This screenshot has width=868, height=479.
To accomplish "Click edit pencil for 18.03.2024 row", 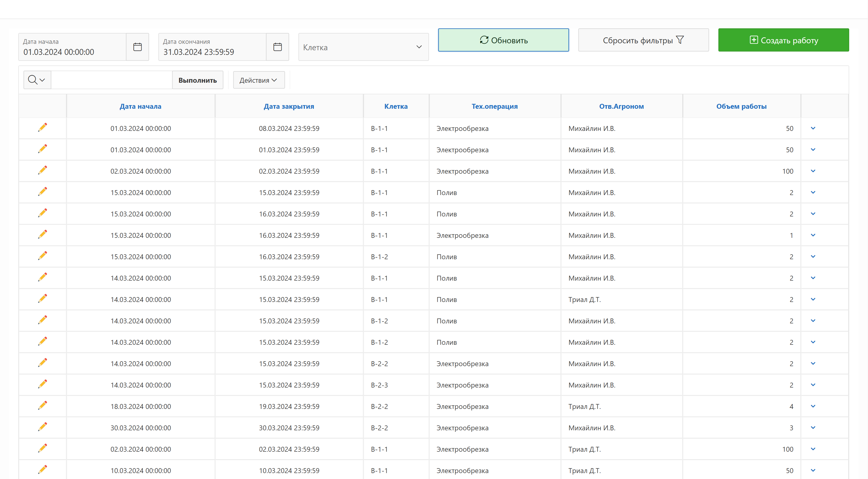I will 43,406.
